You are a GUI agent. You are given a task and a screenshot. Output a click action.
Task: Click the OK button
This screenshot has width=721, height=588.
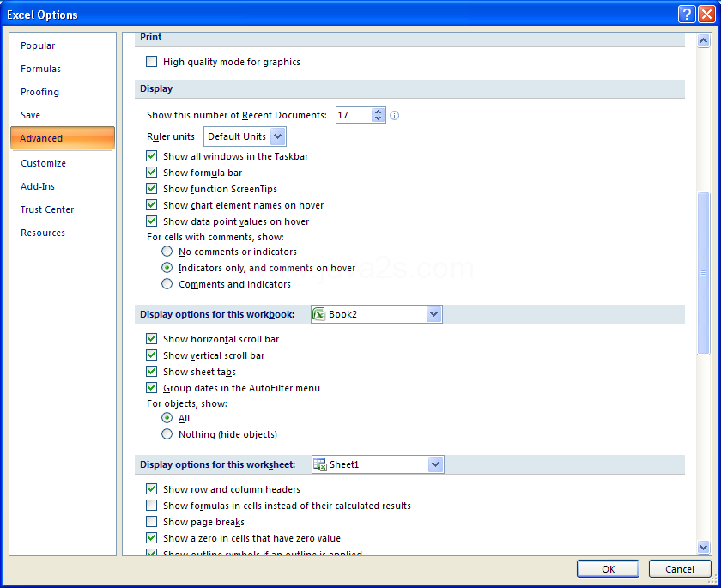point(608,569)
